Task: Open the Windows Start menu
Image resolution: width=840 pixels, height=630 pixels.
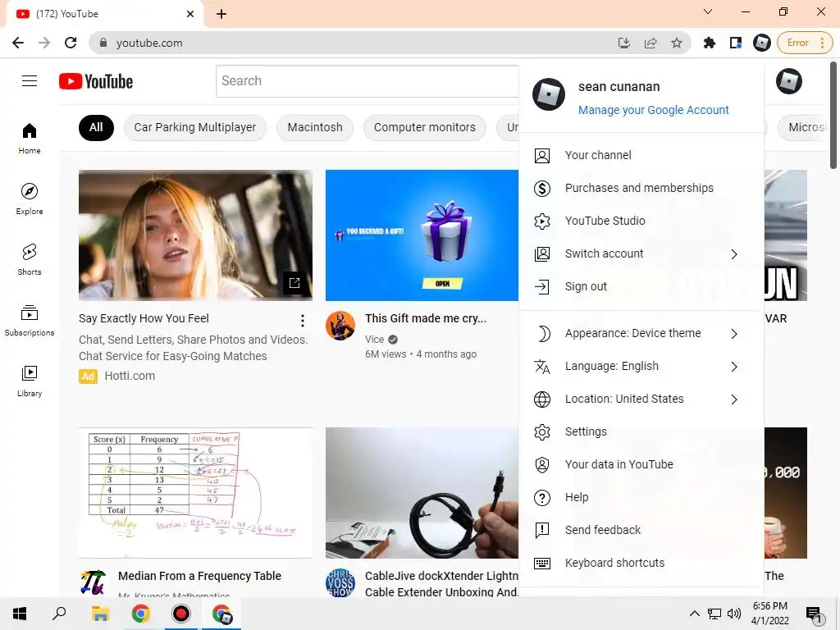Action: 20,614
